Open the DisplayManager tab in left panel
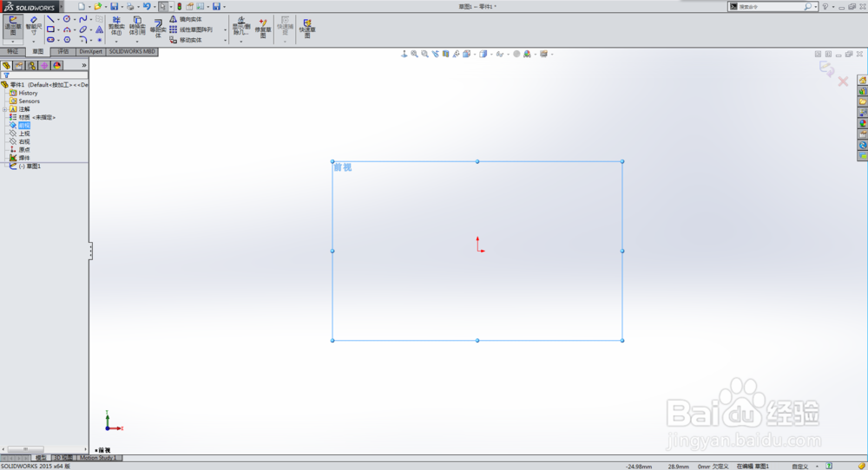 coord(57,65)
